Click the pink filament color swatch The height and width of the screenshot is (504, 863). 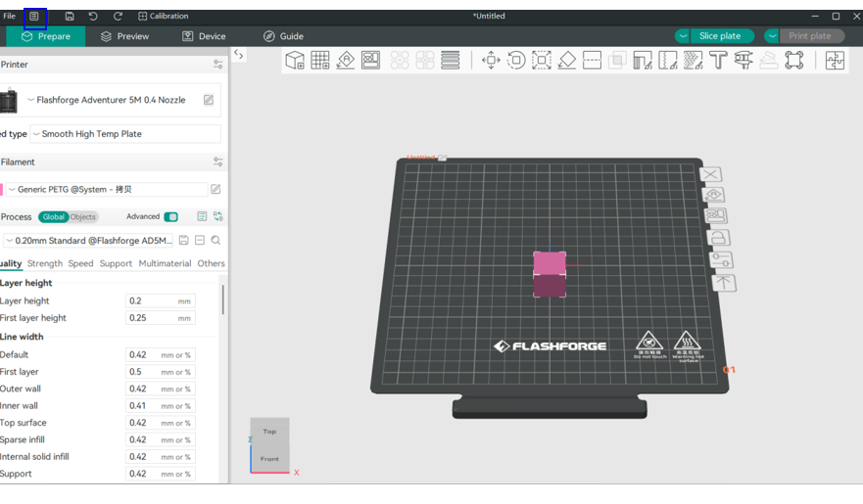tap(1, 190)
